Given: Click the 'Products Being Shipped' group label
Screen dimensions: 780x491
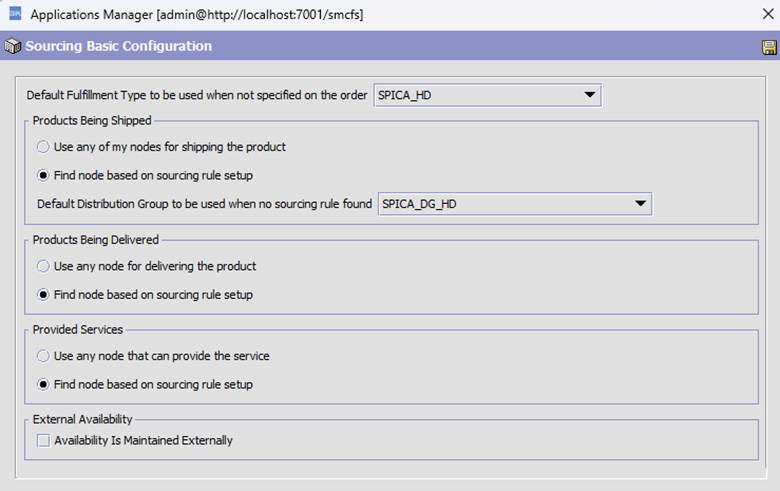Looking at the screenshot, I should (92, 121).
